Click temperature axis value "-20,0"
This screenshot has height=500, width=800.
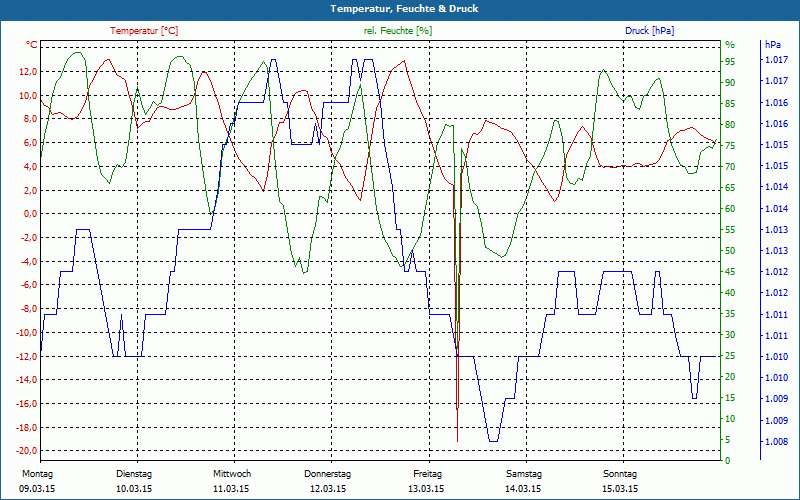pos(27,451)
